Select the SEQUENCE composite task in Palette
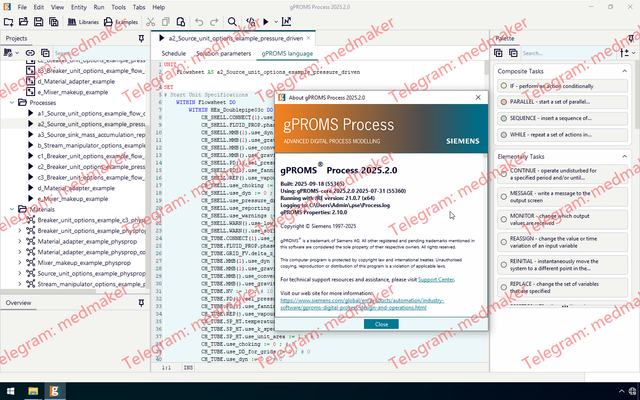 pos(562,118)
